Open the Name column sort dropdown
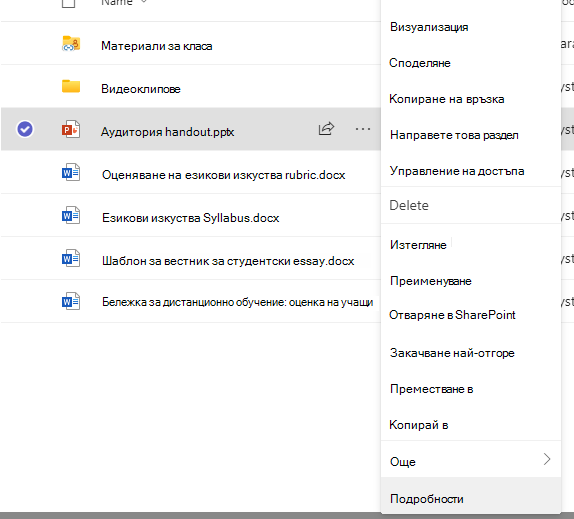Screen dimensions: 574x519 click(144, 1)
